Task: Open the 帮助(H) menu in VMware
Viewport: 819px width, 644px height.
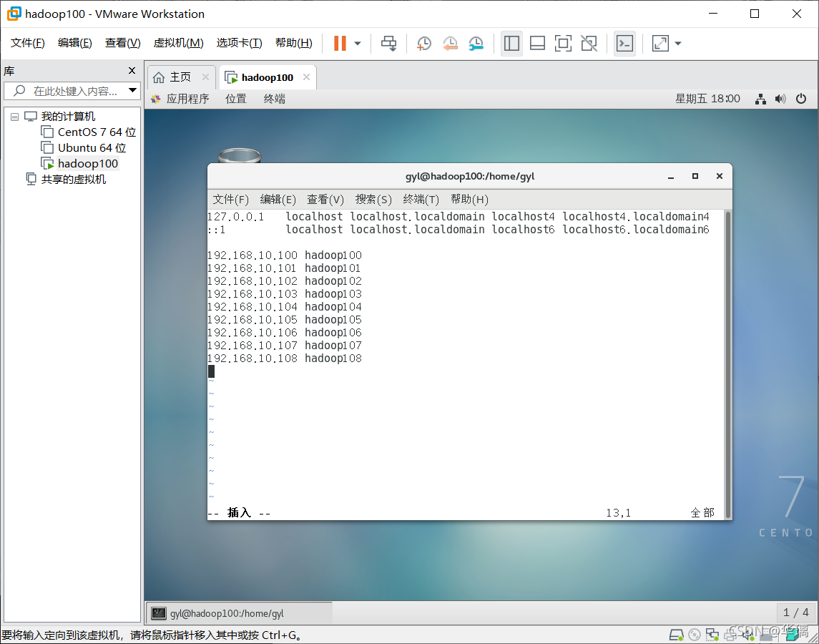Action: point(293,43)
